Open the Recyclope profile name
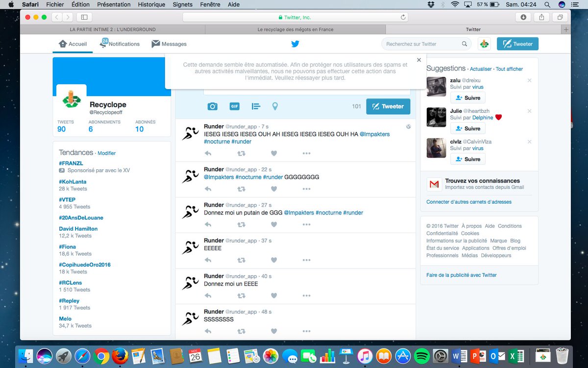This screenshot has height=368, width=588. tap(108, 105)
